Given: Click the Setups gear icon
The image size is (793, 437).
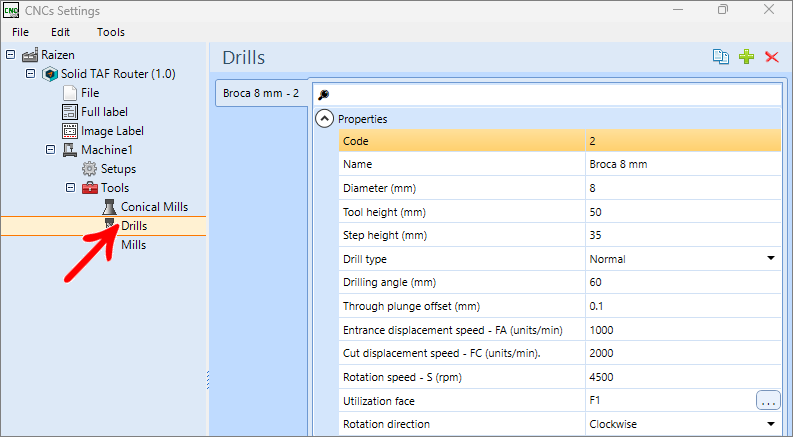Looking at the screenshot, I should [x=90, y=169].
